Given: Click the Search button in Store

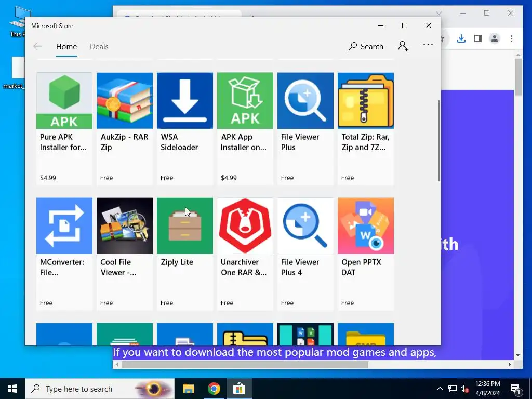Looking at the screenshot, I should pos(366,46).
